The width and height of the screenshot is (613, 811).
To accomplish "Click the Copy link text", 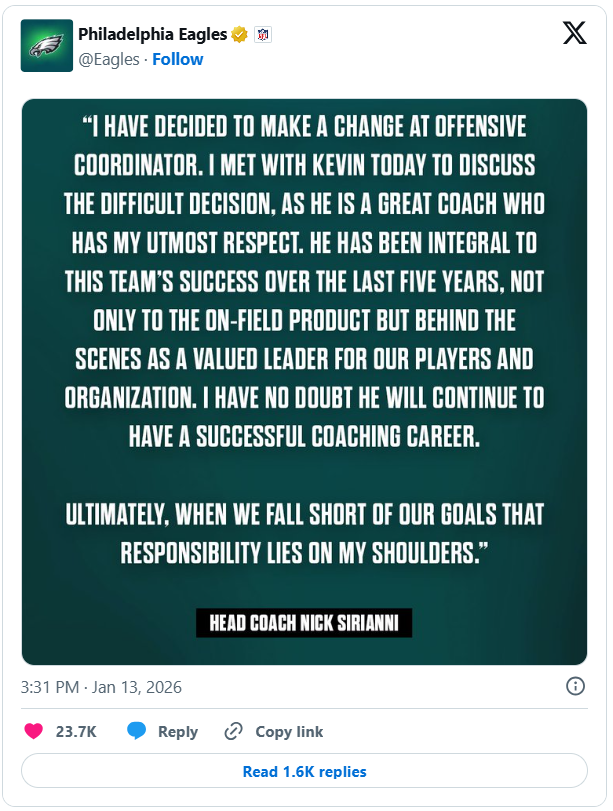I will tap(289, 732).
